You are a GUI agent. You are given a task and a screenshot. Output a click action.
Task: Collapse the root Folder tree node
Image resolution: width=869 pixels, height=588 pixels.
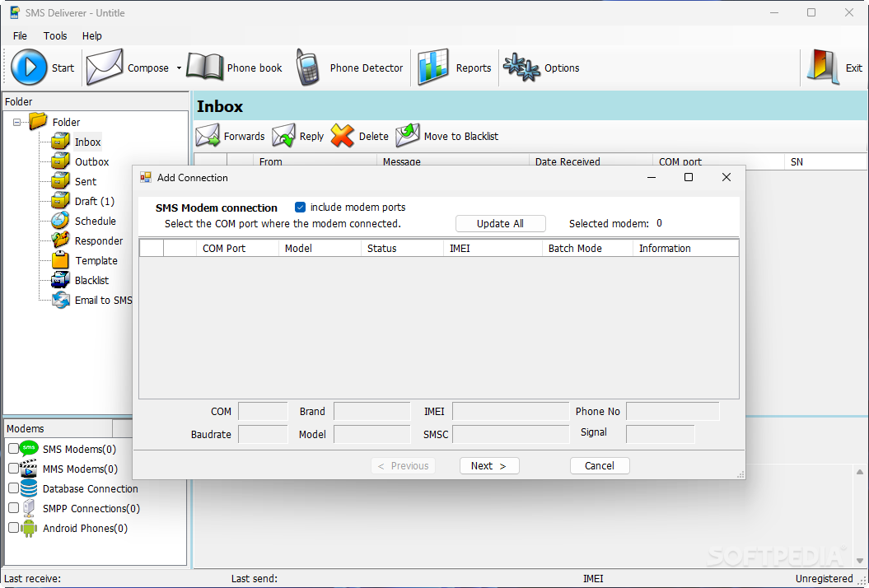17,122
